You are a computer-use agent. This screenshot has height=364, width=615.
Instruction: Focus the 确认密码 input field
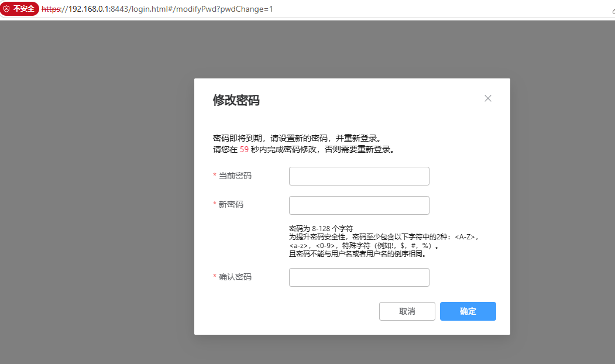359,277
